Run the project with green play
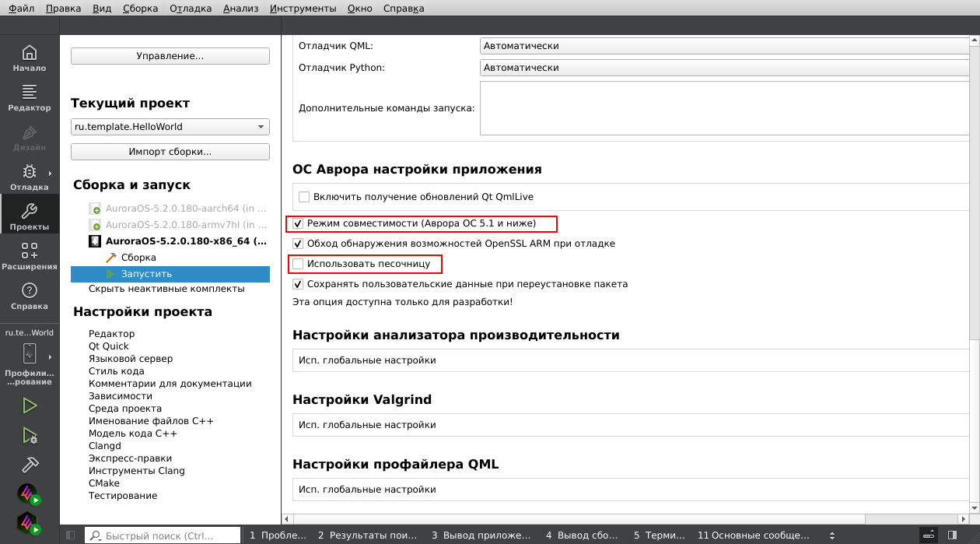Viewport: 980px width, 544px height. pos(30,405)
